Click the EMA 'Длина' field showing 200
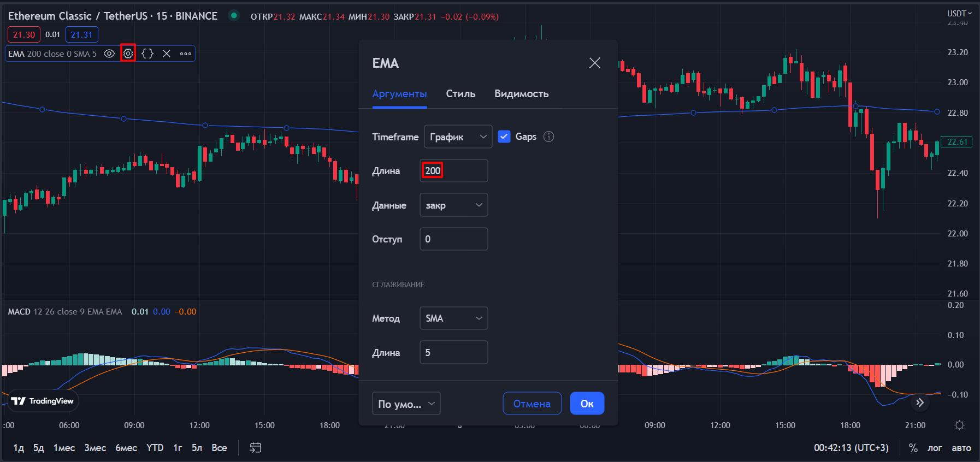This screenshot has height=462, width=980. point(454,171)
